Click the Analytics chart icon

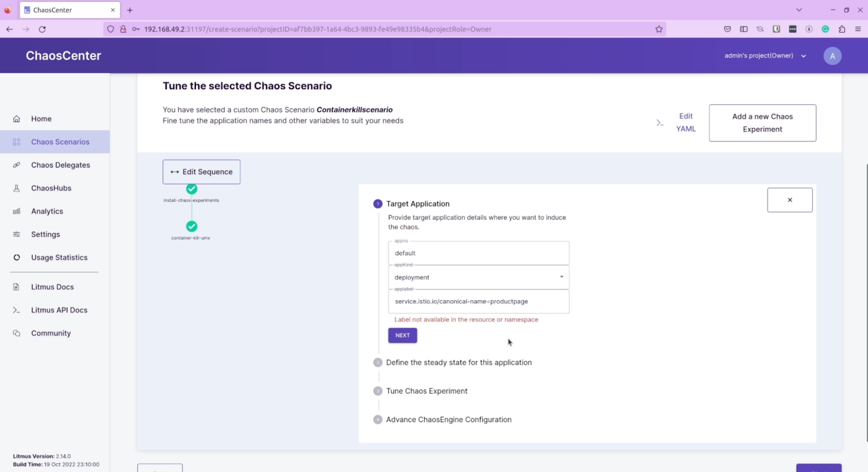point(16,212)
